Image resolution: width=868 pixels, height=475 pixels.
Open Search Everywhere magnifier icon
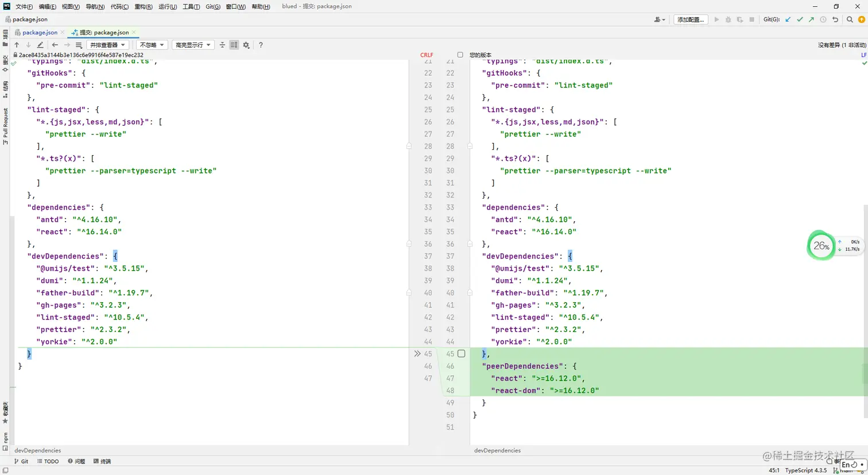tap(850, 20)
